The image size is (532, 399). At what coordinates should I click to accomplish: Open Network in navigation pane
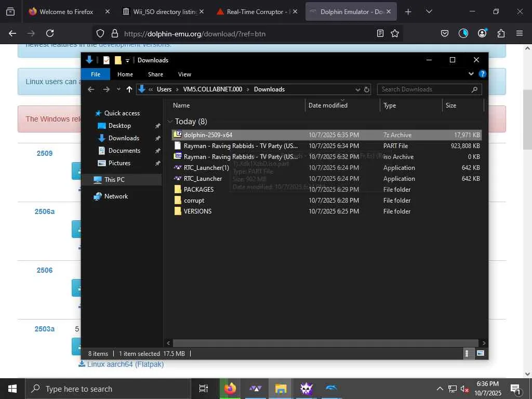pos(116,196)
